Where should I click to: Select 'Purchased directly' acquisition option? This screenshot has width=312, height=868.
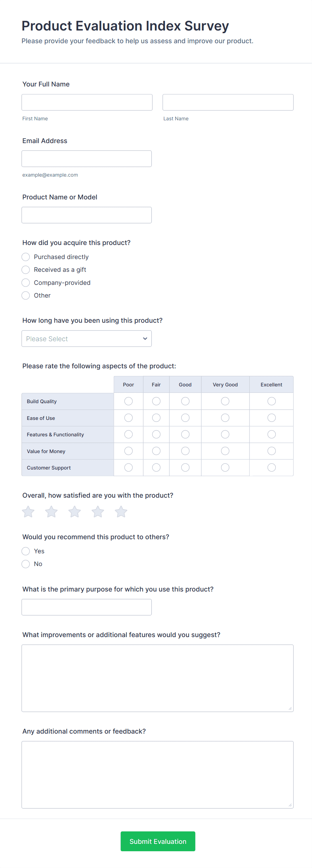tap(25, 257)
